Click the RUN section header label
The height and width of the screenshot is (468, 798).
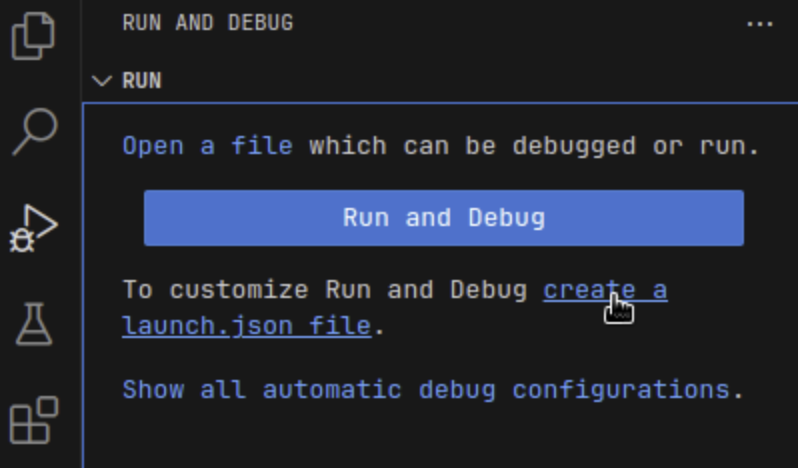[142, 81]
